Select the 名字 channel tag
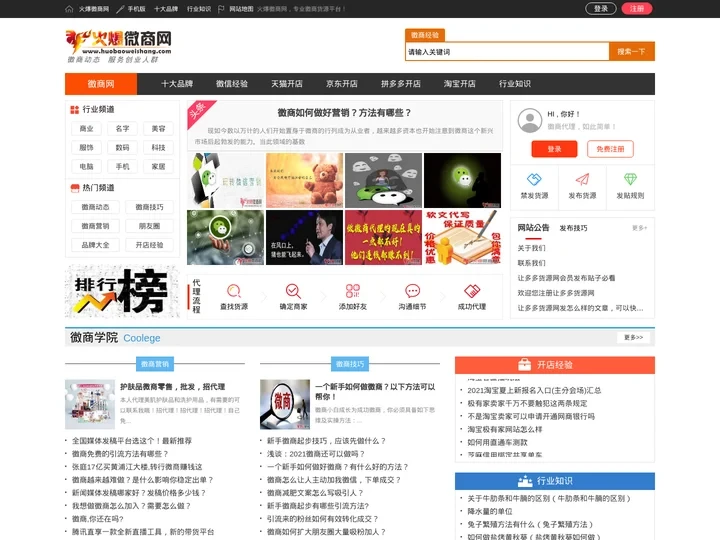Screen dimensions: 720x540 pos(122,129)
